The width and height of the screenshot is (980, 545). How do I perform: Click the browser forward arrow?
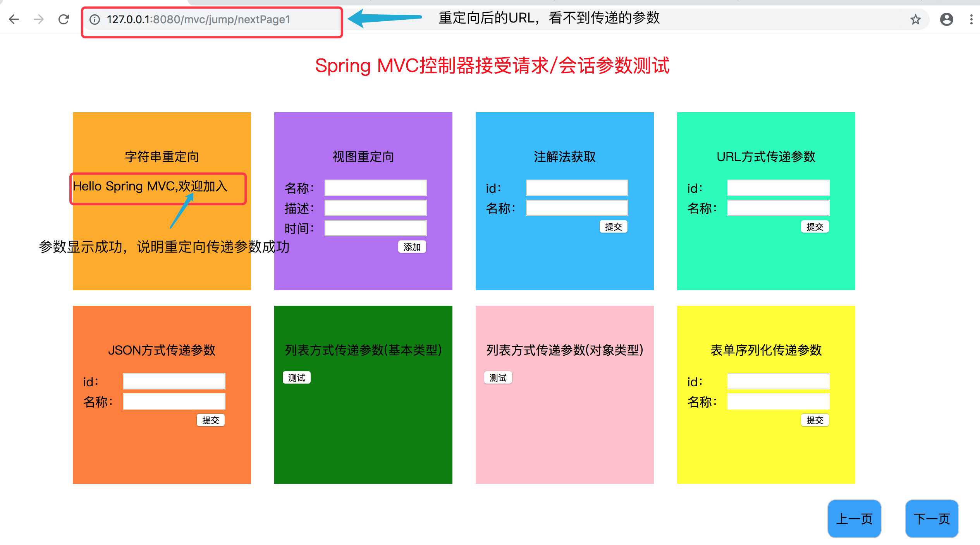(x=39, y=19)
